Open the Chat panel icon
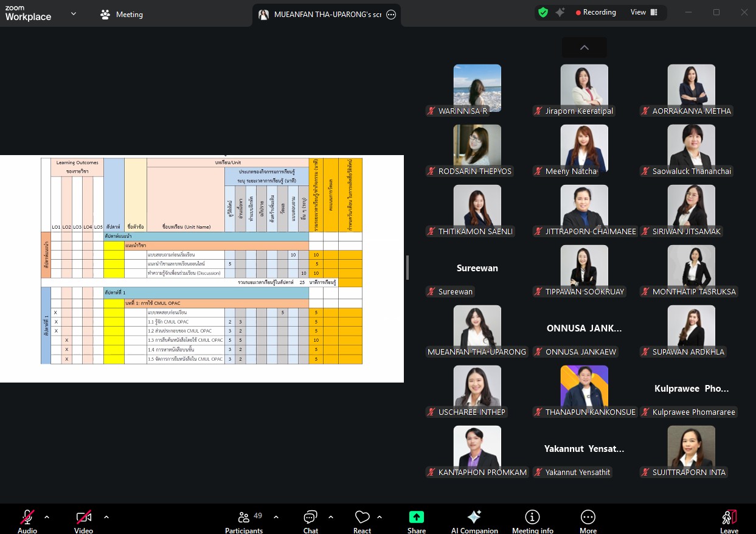This screenshot has height=534, width=756. click(x=310, y=518)
